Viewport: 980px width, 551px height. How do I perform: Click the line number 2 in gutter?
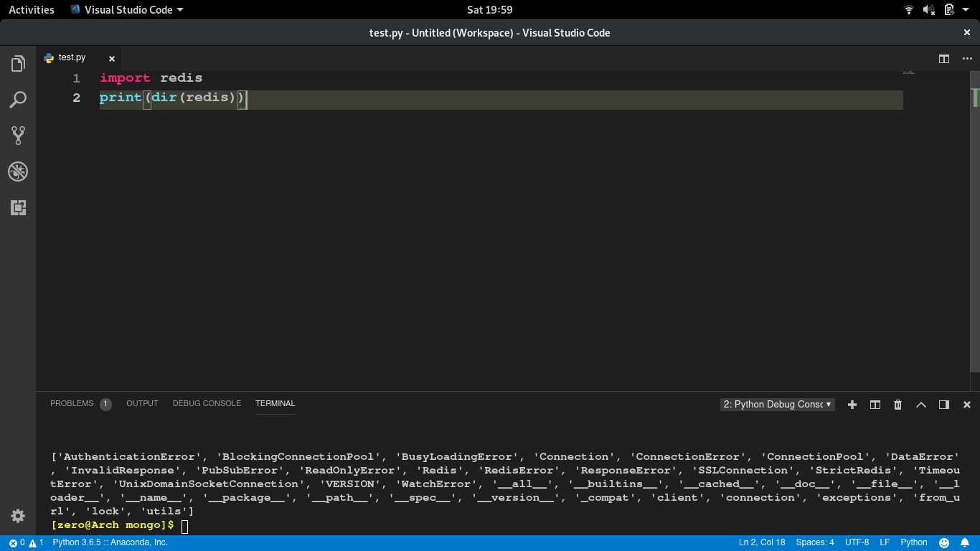(x=76, y=97)
